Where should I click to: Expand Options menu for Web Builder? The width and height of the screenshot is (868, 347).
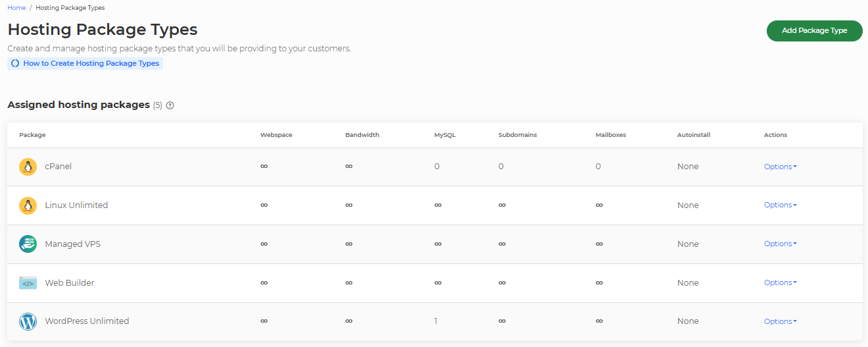[x=780, y=282]
